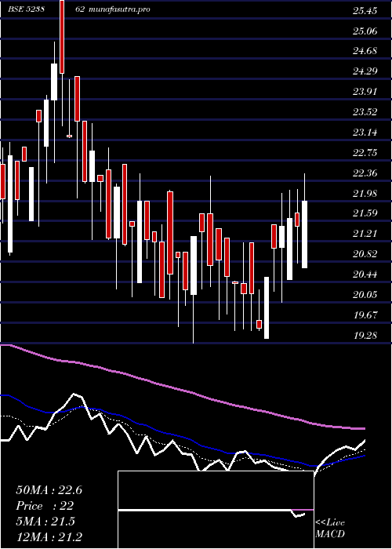The height and width of the screenshot is (549, 392).
Task: Click the 22.36 price axis label
Action: coord(365,173)
